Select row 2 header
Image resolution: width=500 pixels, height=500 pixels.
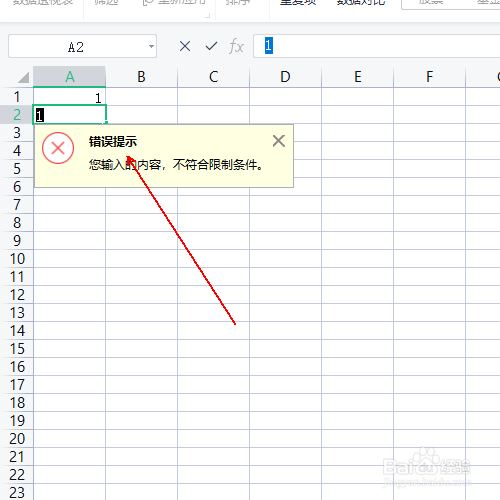17,115
